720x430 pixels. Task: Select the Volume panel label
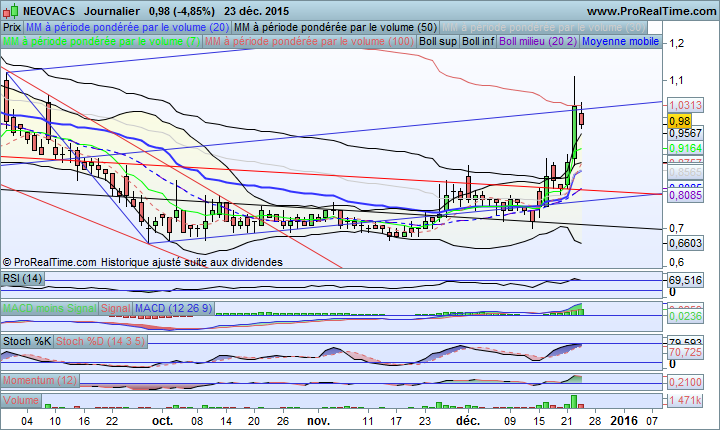21,400
